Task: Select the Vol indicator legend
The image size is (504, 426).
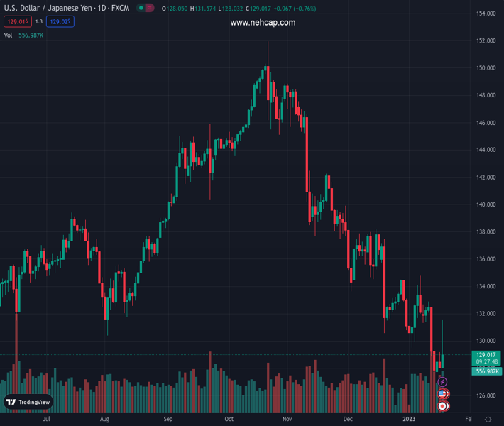Action: coord(9,35)
